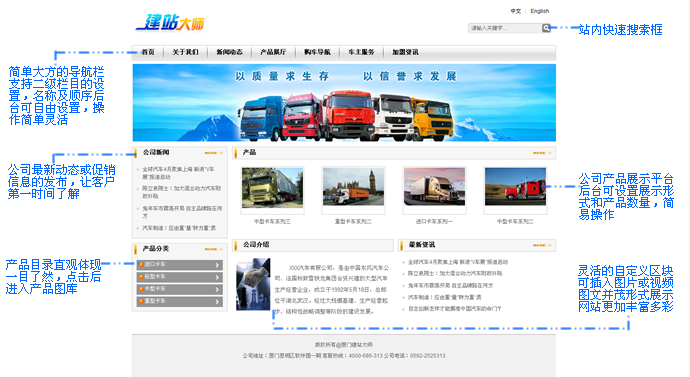Go to the 产品展厅 navigation item
This screenshot has height=377, width=690.
tap(273, 52)
